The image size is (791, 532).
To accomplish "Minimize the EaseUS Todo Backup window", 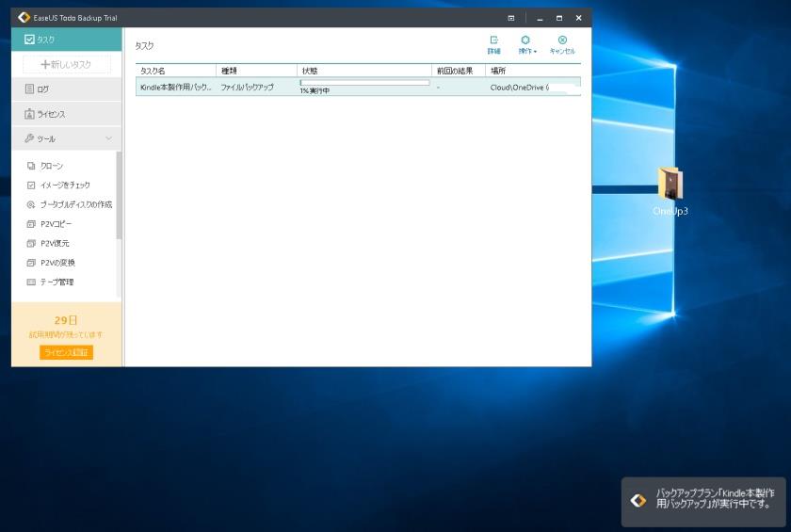I will [x=540, y=18].
